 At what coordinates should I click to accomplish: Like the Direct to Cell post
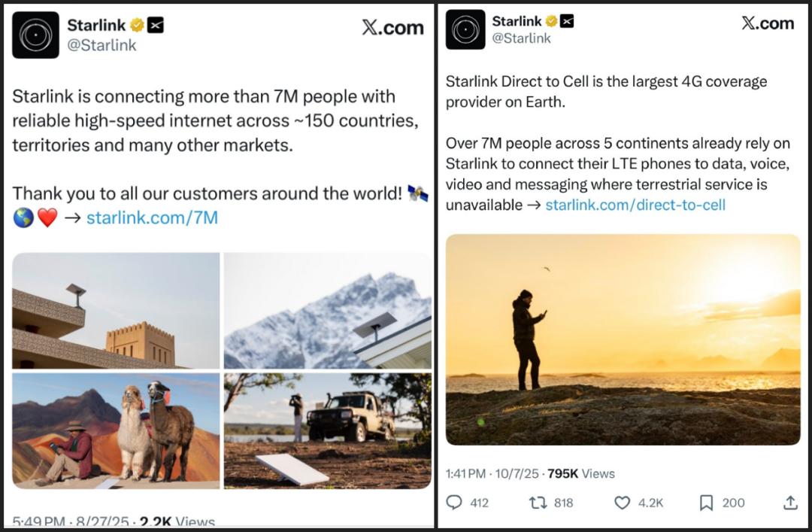point(623,503)
